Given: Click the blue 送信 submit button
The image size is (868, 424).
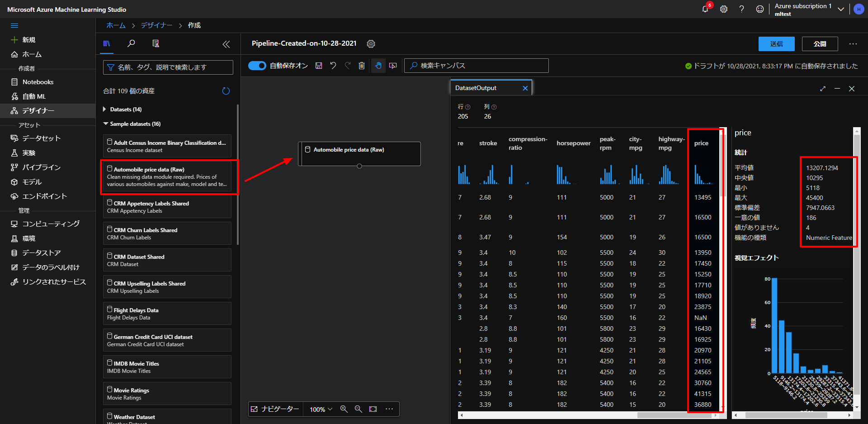Looking at the screenshot, I should point(776,44).
